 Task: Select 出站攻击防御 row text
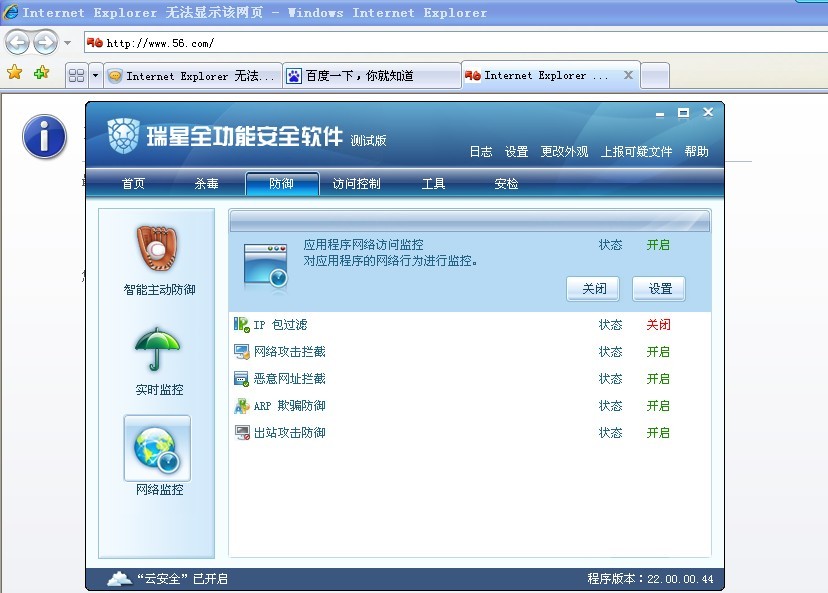click(x=289, y=433)
